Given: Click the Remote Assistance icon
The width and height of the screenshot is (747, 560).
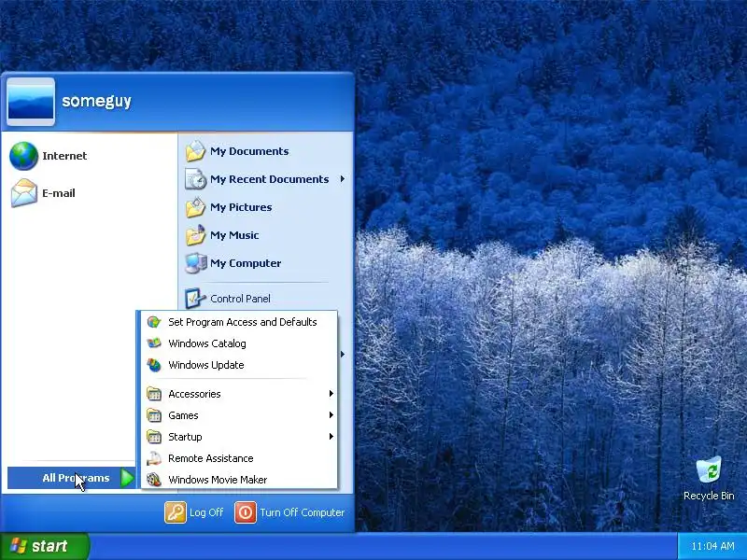Looking at the screenshot, I should [154, 458].
